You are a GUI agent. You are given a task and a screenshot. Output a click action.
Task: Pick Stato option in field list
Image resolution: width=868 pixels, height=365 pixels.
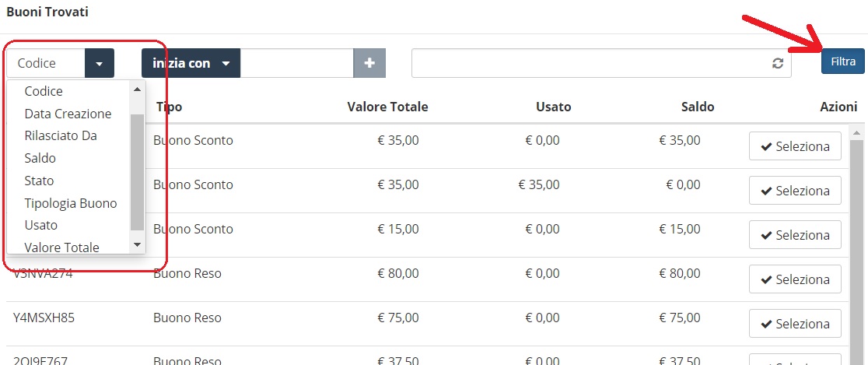(x=39, y=181)
